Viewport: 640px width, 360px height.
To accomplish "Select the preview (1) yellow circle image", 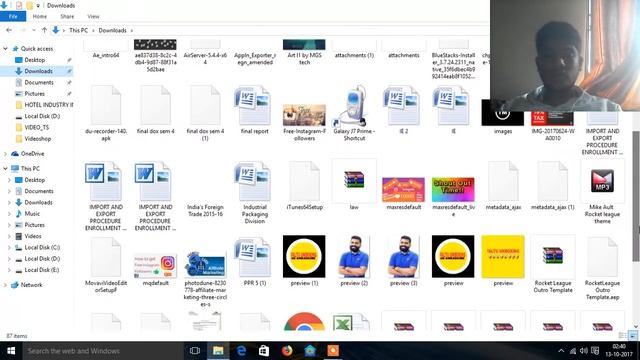I will pyautogui.click(x=304, y=256).
